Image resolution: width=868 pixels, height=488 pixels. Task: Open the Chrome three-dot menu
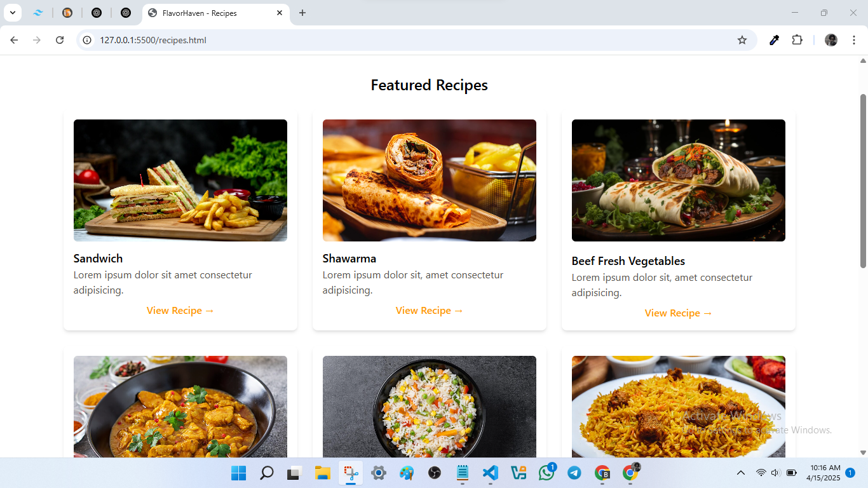coord(853,40)
